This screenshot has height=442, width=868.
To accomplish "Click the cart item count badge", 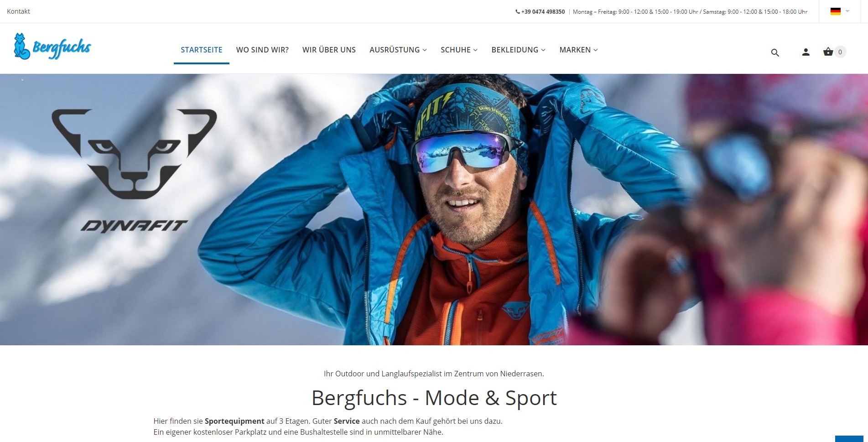I will (840, 52).
